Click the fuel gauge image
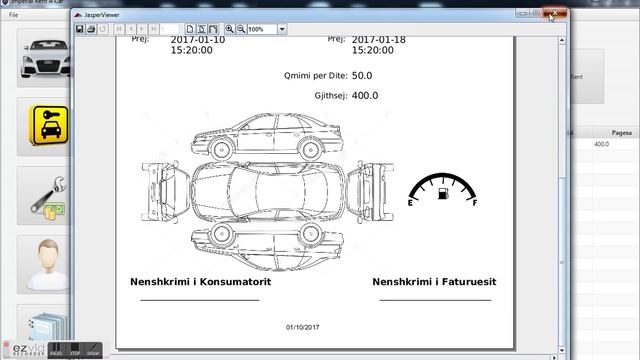Screen dimensions: 640x360 pos(443,190)
